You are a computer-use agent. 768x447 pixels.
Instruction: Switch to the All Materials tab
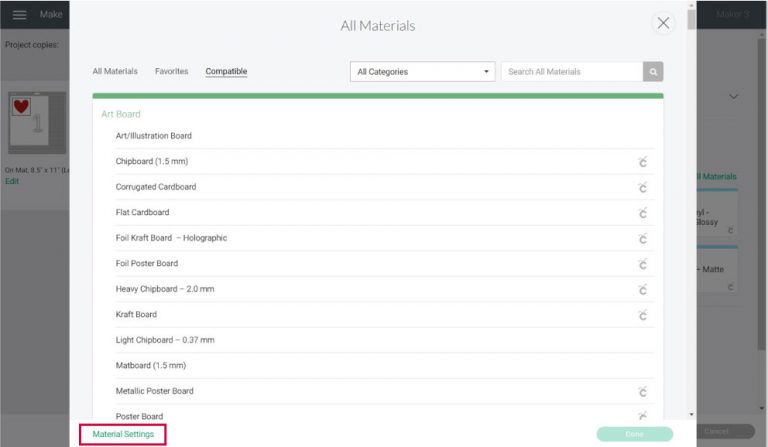115,71
